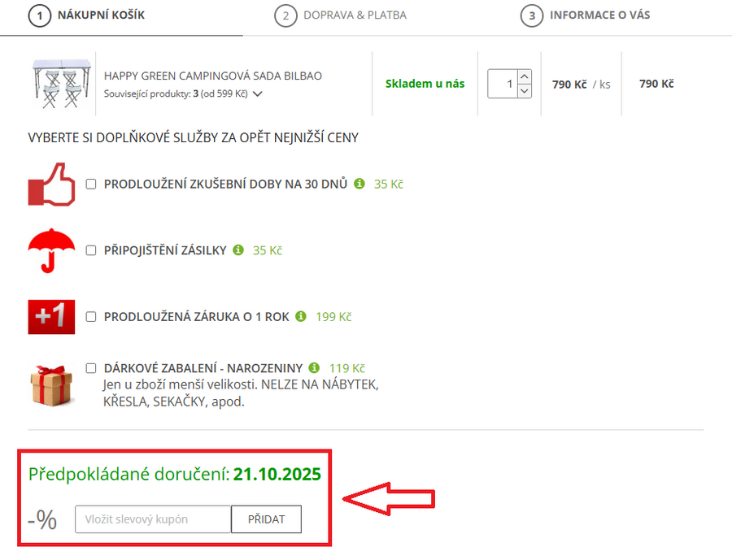Screen dimensions: 732x560
Task: Focus the Vložit slevový kupón field
Action: [x=153, y=519]
